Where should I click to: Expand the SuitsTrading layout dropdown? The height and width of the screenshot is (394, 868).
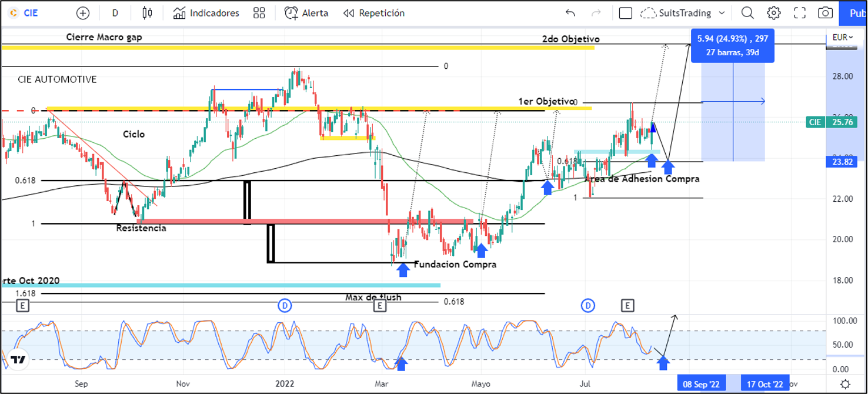722,13
